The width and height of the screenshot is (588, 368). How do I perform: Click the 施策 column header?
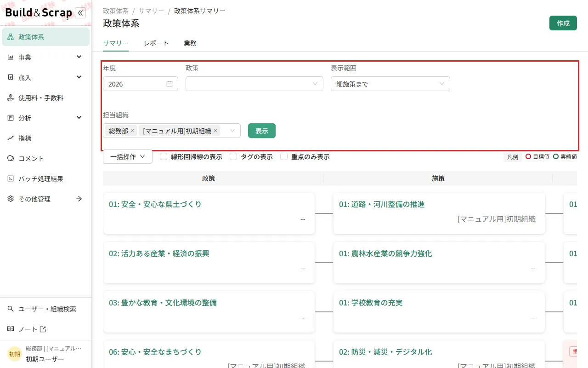tap(438, 178)
